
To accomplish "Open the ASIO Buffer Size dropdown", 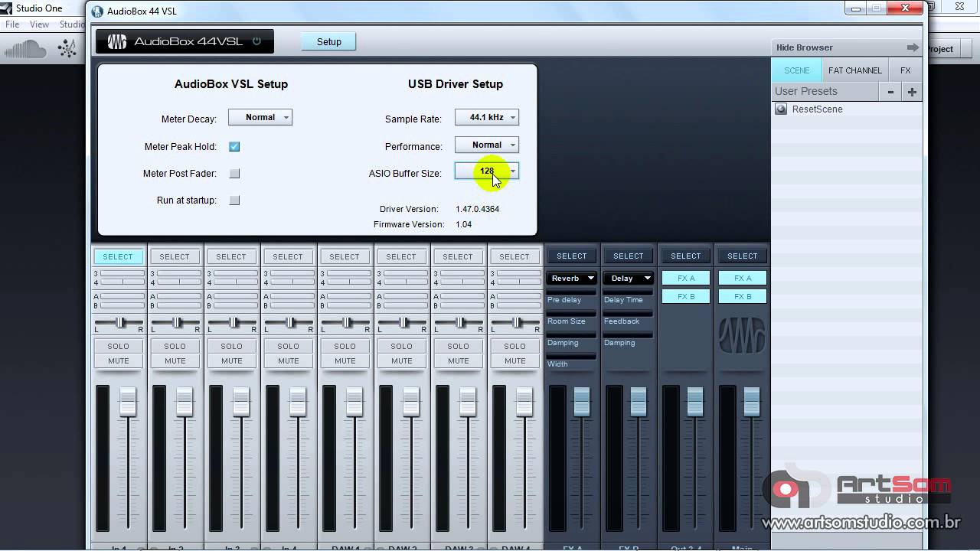I will (x=487, y=171).
